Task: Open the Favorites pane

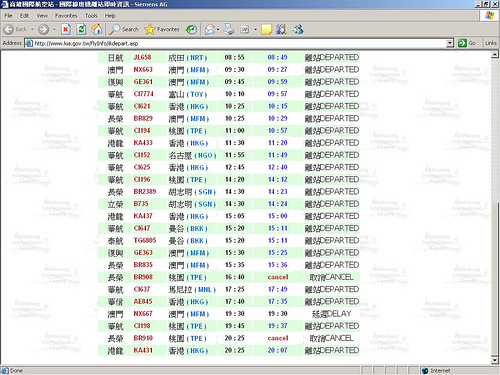Action: pos(162,30)
